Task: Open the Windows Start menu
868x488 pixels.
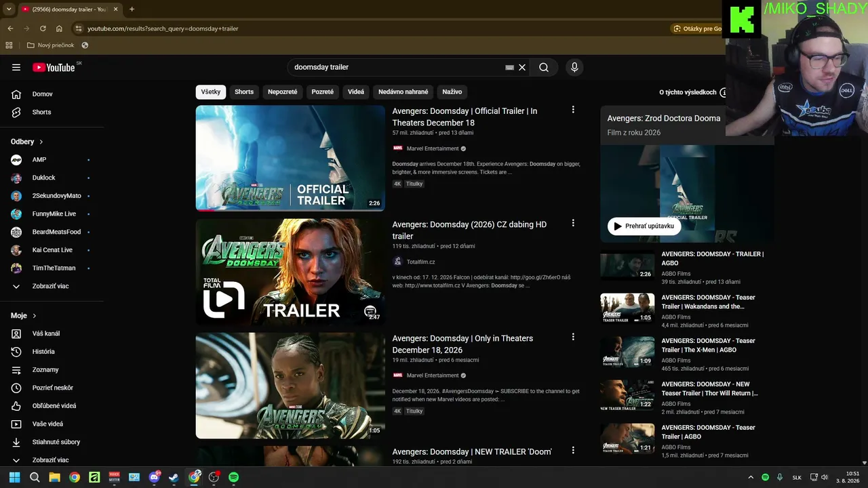Action: coord(14,477)
